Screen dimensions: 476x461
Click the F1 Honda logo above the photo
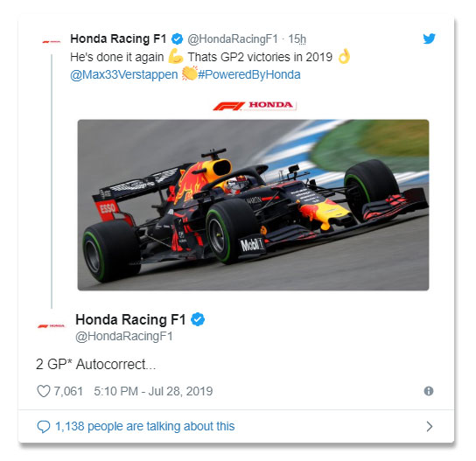tap(255, 106)
